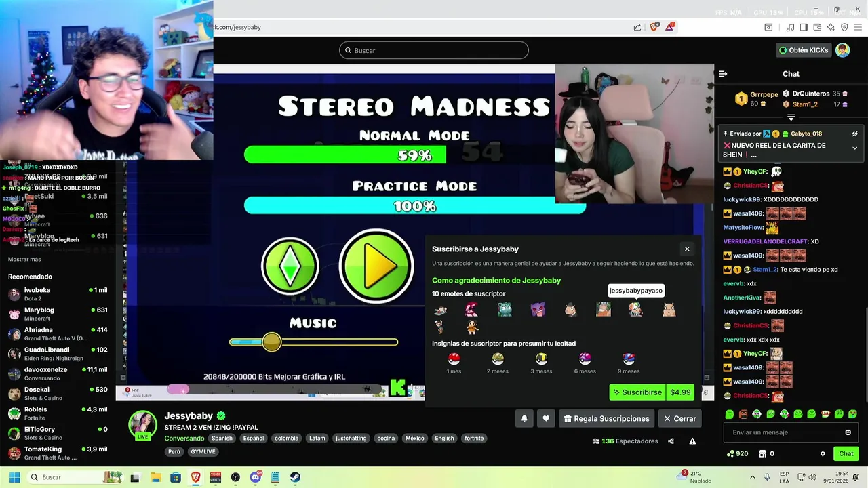Image resolution: width=868 pixels, height=488 pixels.
Task: Open davooxeneize recommended channel
Action: [58, 373]
